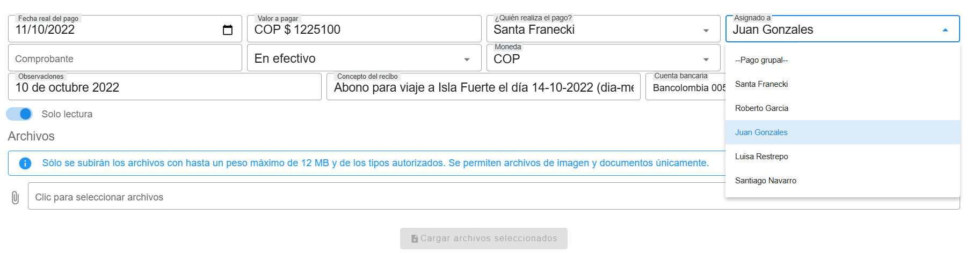Expand the ¿Quién realiza el pago? dropdown
980x253 pixels.
click(706, 31)
